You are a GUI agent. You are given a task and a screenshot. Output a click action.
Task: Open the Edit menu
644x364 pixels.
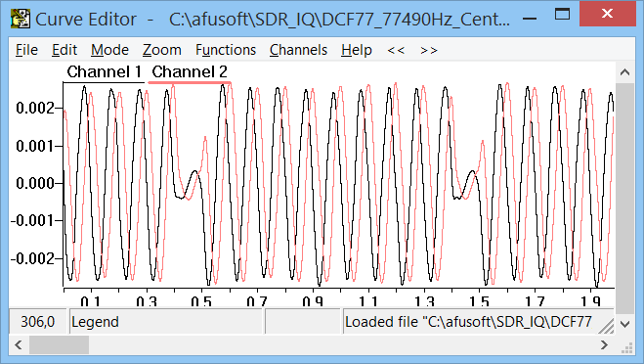[64, 50]
